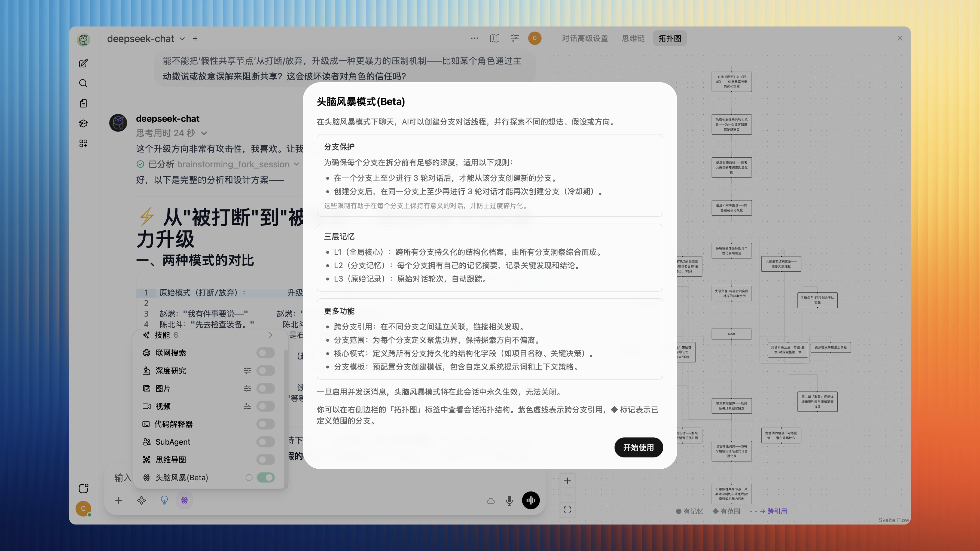980x551 pixels.
Task: Click info icon next to 头脑风暴(Beta)
Action: (x=249, y=478)
